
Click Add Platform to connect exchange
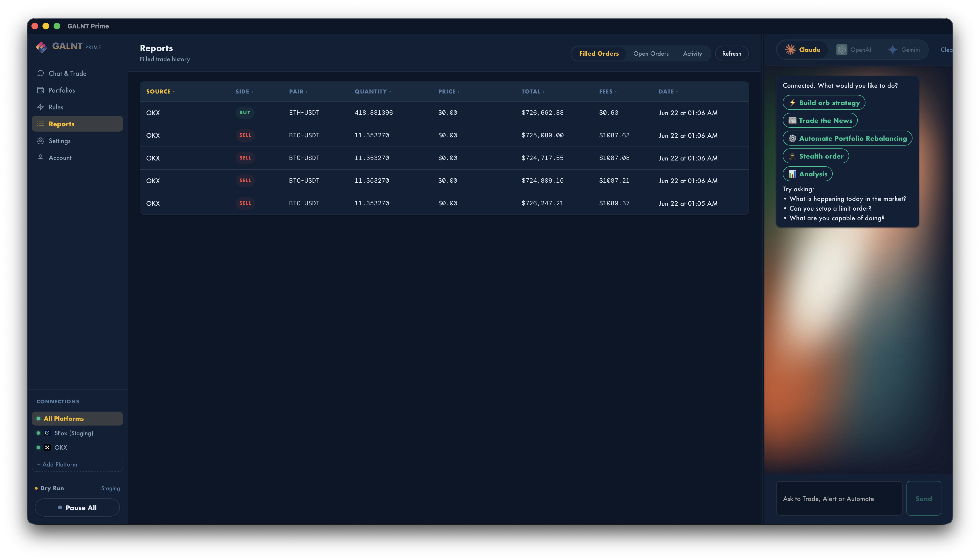click(77, 465)
